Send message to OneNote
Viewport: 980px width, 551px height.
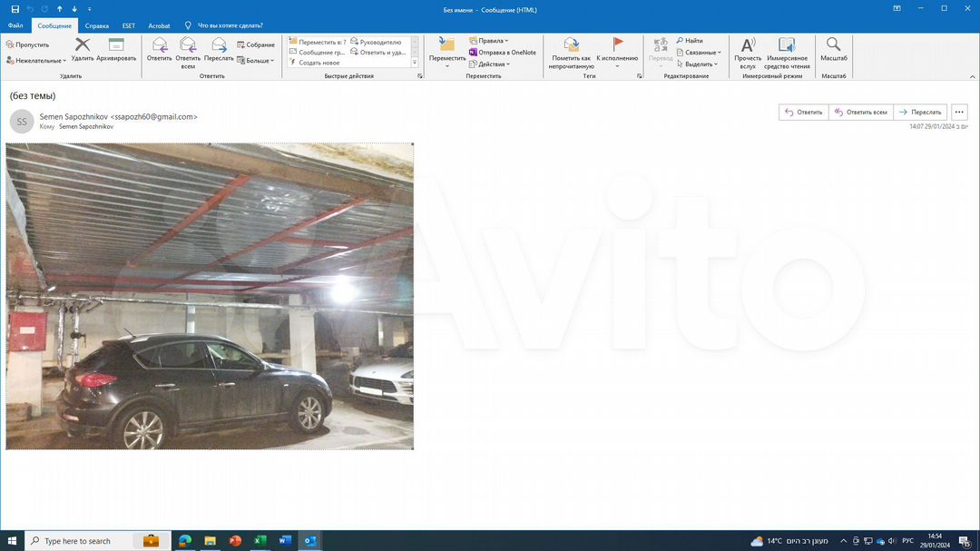coord(502,53)
